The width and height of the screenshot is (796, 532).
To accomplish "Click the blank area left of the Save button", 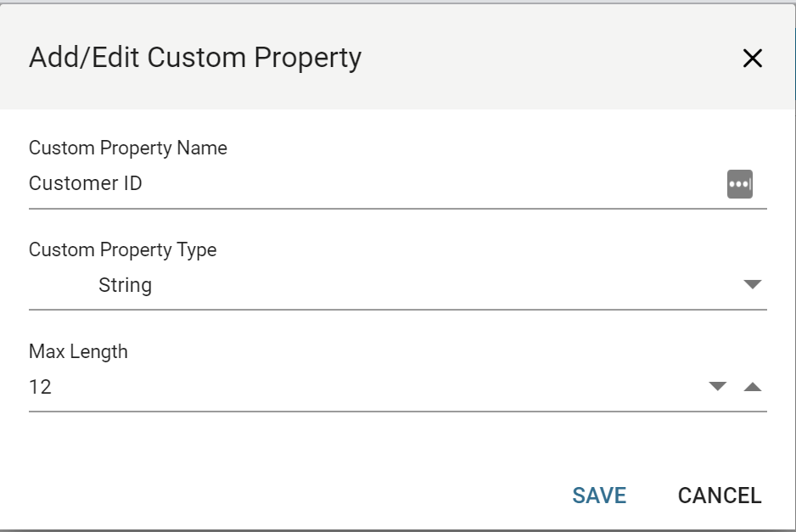I will 339,496.
